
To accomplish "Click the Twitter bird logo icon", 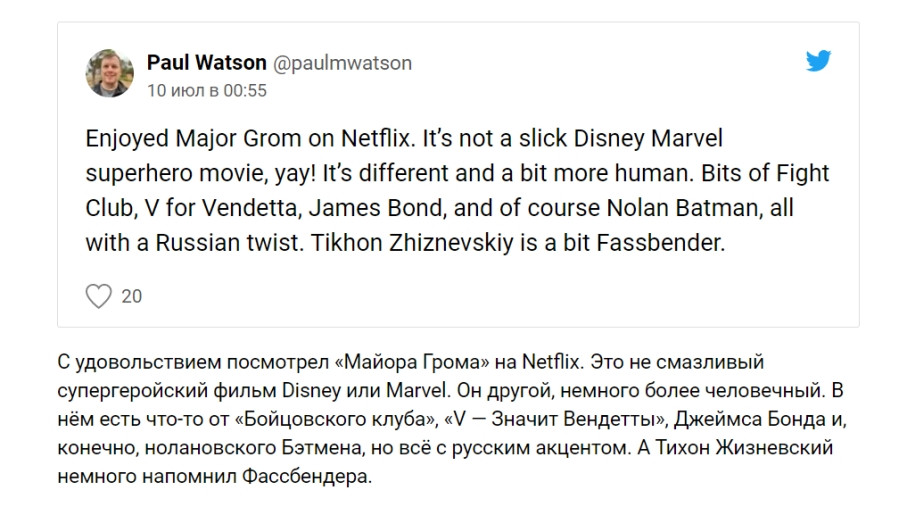I will click(x=818, y=61).
